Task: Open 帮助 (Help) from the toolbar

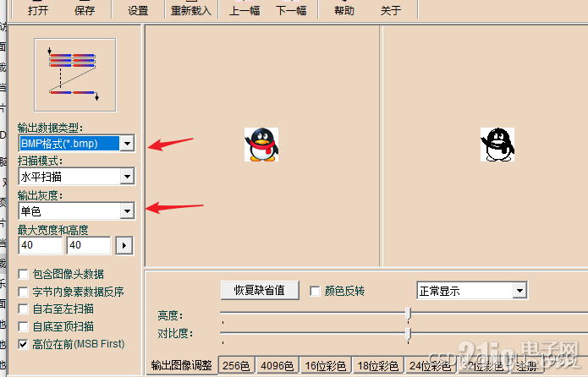Action: (344, 9)
